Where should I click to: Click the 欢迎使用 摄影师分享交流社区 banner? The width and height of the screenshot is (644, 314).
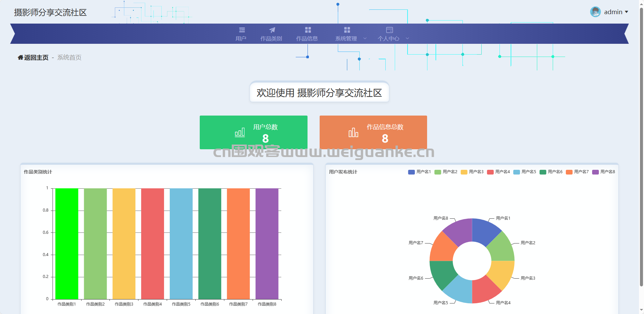tap(319, 92)
